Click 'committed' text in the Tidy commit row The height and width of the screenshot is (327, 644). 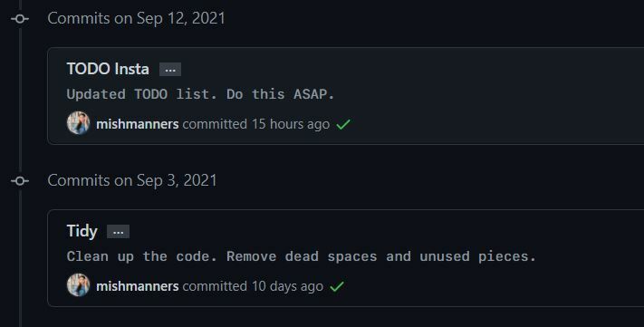(215, 286)
